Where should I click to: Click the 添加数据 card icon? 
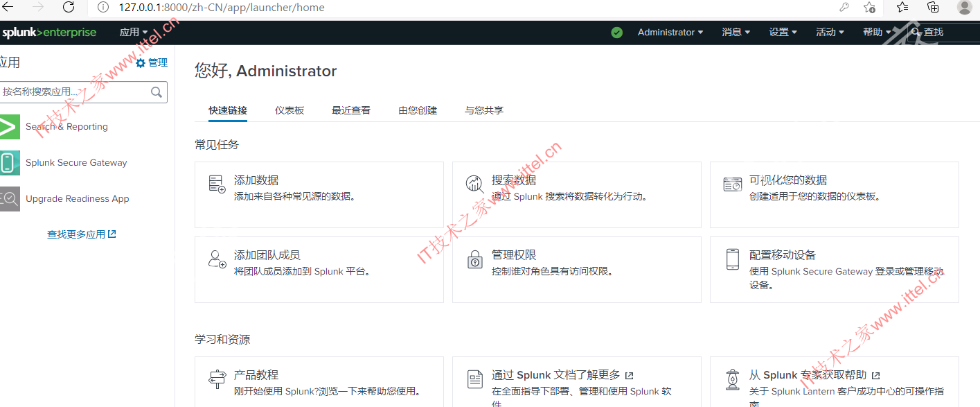click(x=217, y=184)
